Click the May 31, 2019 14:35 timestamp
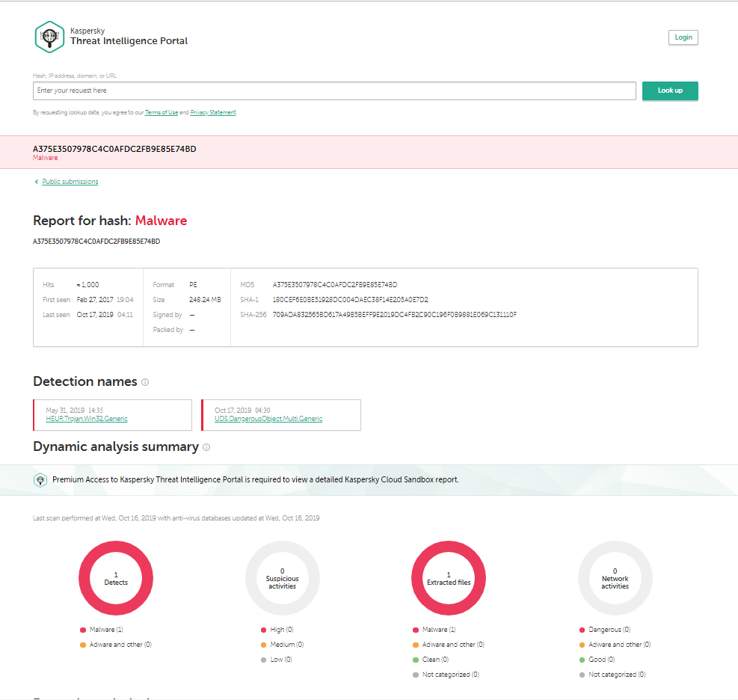 pos(74,411)
